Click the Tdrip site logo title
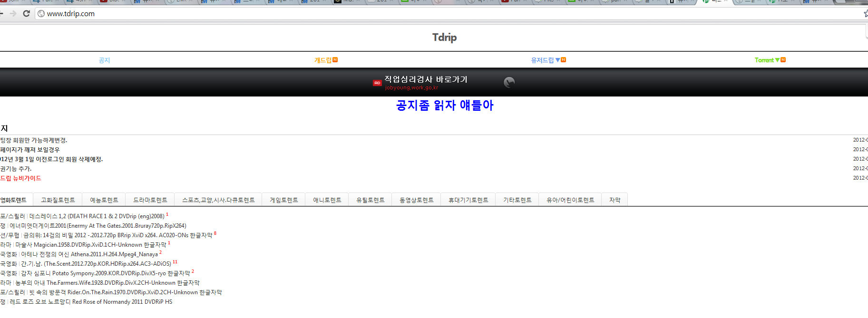868x318 pixels. pos(444,37)
